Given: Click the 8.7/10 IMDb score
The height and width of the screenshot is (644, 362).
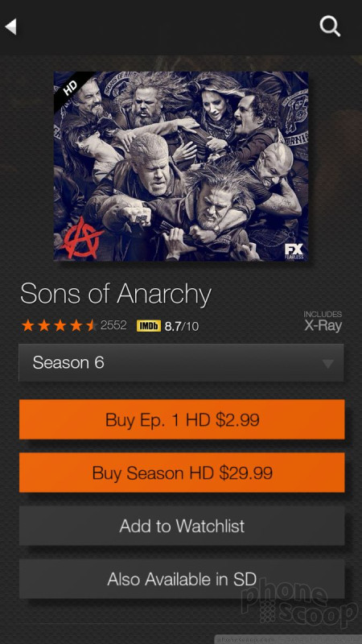Looking at the screenshot, I should (182, 327).
